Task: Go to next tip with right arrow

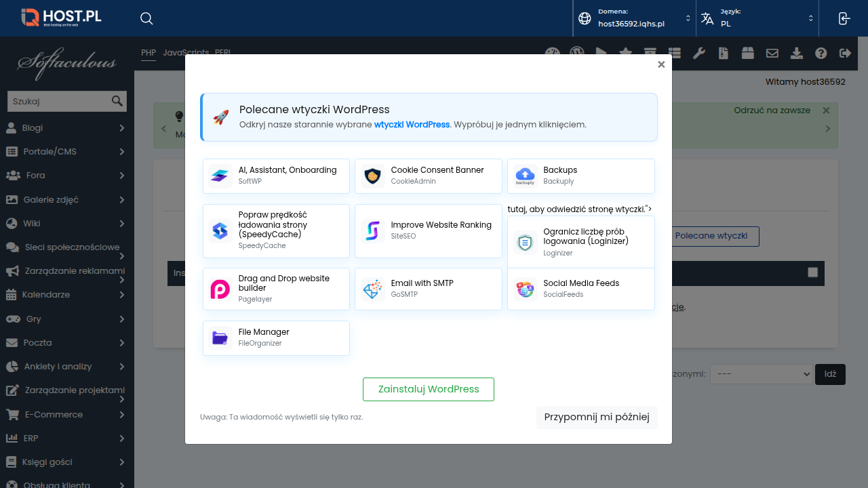Action: 827,128
